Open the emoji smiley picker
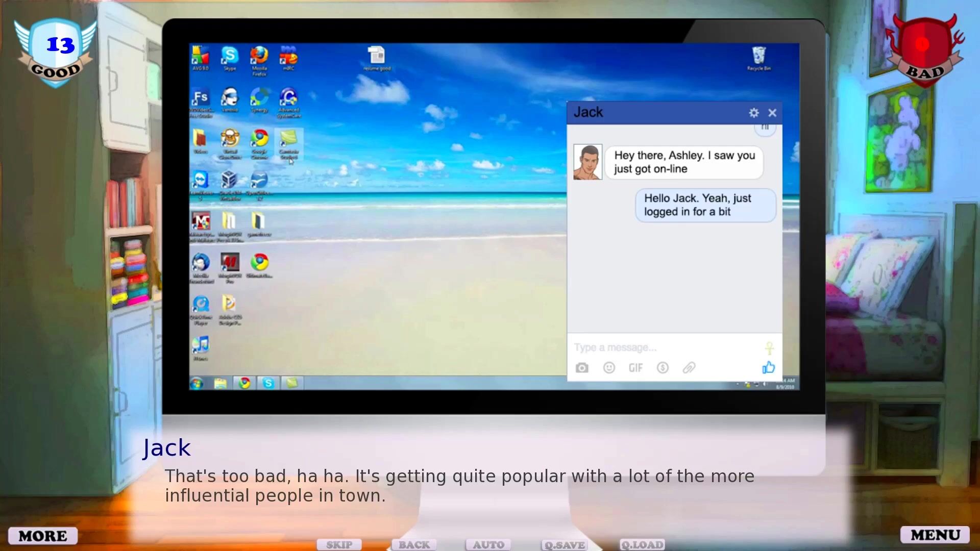The image size is (980, 551). coord(609,368)
